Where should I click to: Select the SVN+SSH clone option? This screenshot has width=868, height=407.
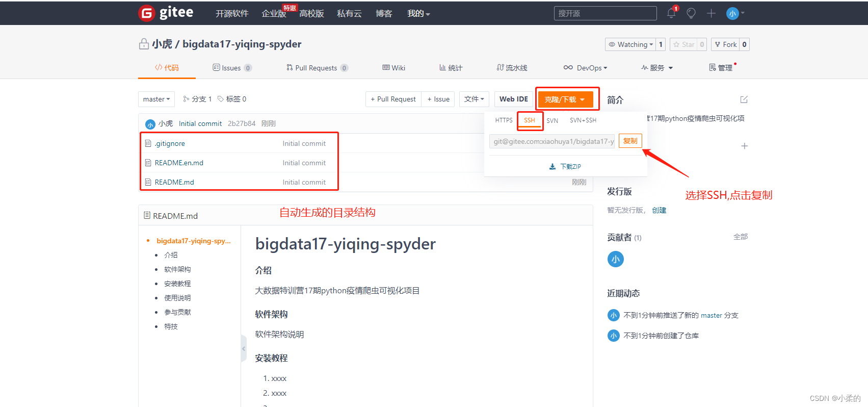(x=583, y=120)
